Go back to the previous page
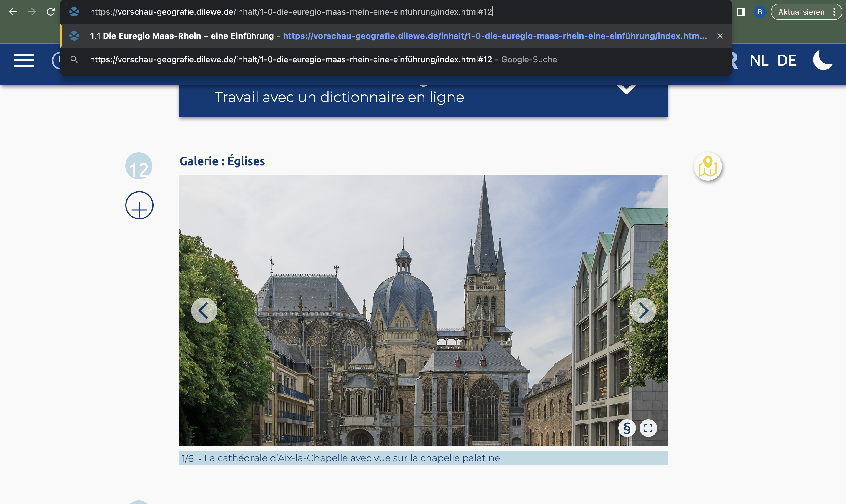846x504 pixels. pyautogui.click(x=13, y=12)
